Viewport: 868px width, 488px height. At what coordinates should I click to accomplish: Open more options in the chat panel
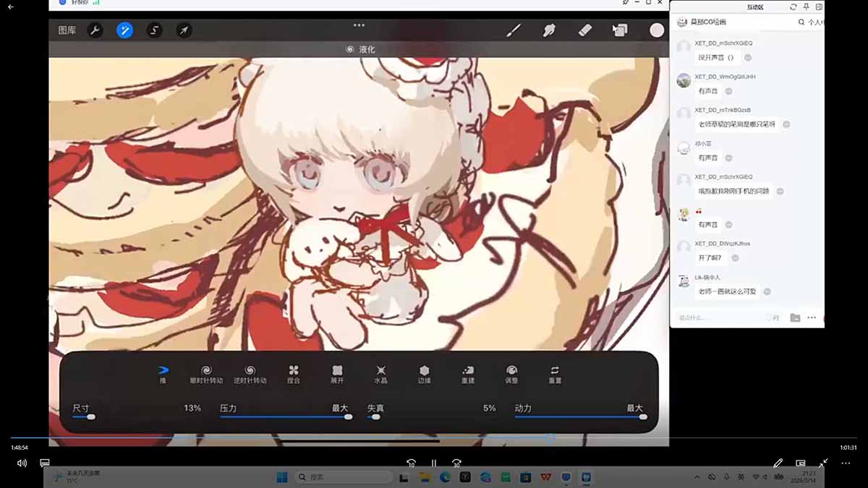(x=812, y=317)
